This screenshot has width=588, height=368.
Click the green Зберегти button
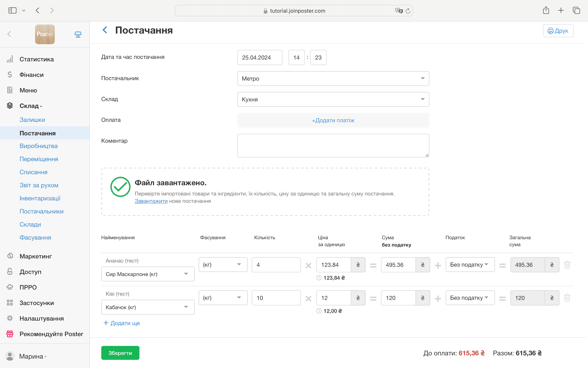pyautogui.click(x=120, y=353)
